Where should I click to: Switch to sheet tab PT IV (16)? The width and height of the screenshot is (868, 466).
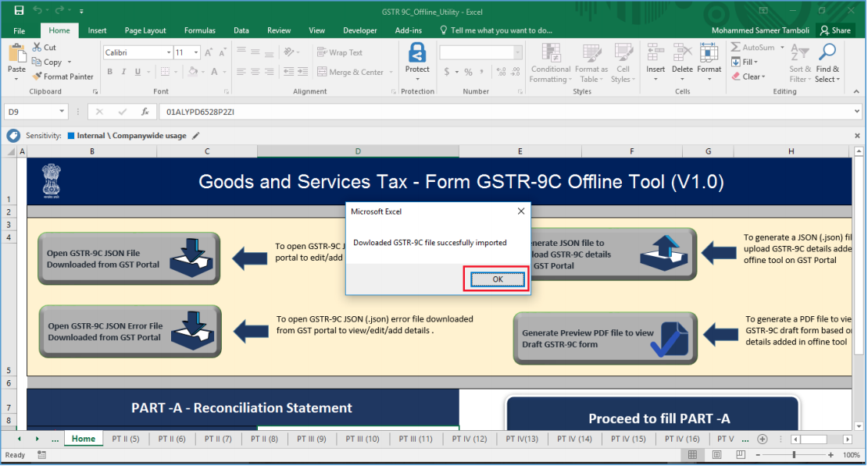point(682,439)
